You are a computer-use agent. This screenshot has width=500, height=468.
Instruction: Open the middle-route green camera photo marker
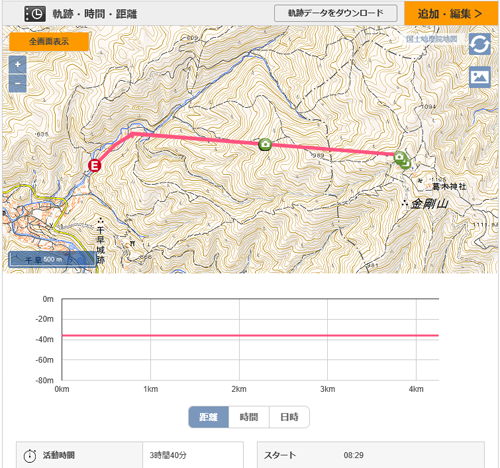[265, 144]
